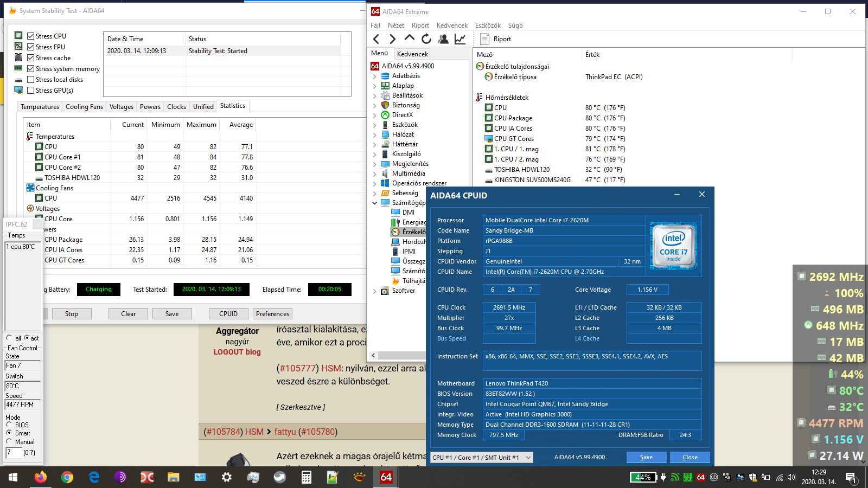Switch to the Voltages tab

[x=121, y=107]
